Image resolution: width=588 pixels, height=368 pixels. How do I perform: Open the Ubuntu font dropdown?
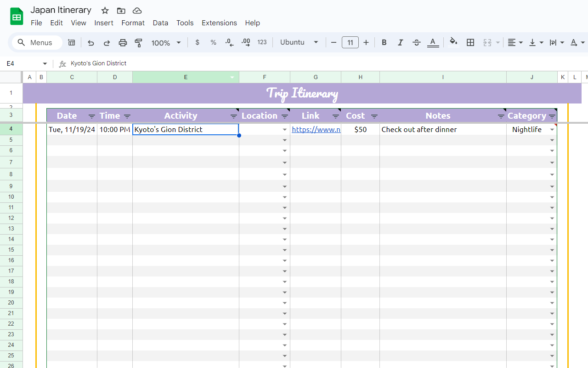click(x=299, y=42)
